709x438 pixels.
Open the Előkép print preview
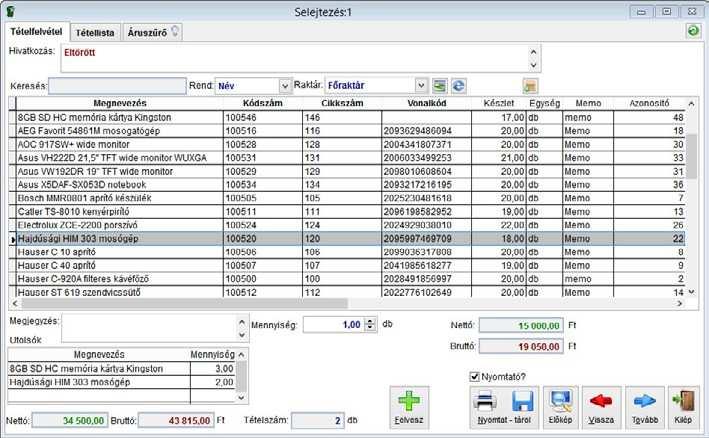pos(560,407)
